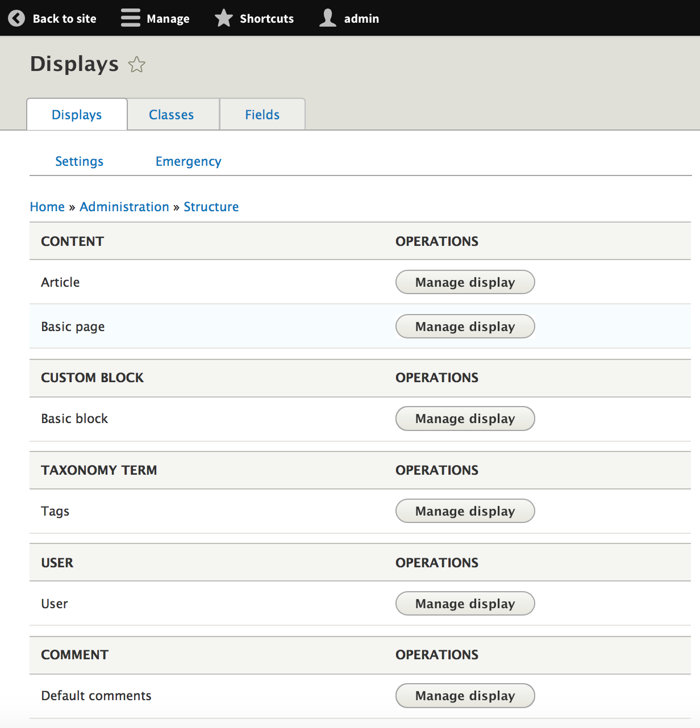Manage display for Basic block
Viewport: 700px width, 728px height.
tap(465, 419)
